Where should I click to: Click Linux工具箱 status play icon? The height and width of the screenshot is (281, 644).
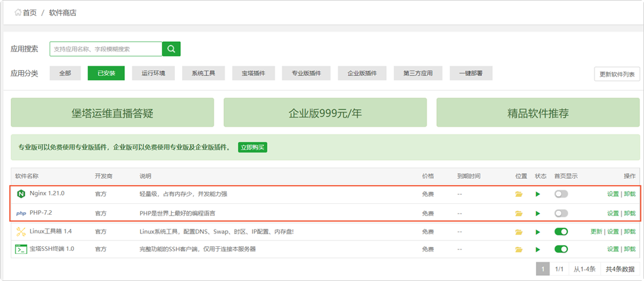[x=538, y=231]
